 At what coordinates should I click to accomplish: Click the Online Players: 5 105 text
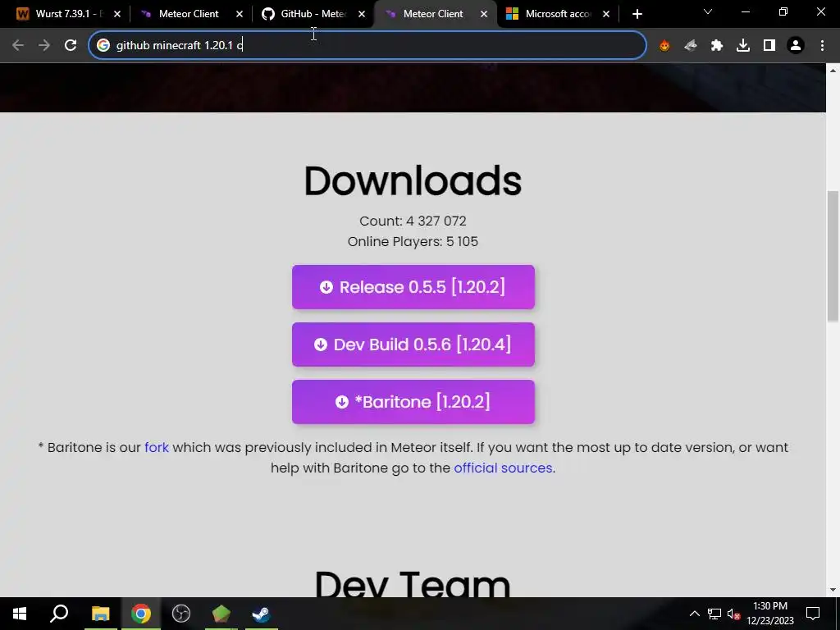pyautogui.click(x=413, y=242)
